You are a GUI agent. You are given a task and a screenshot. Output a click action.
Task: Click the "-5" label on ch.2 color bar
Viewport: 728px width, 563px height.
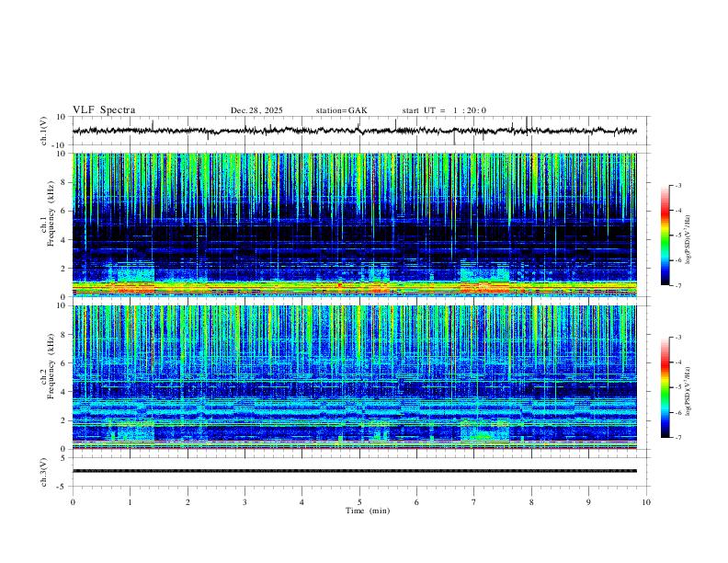tap(677, 387)
